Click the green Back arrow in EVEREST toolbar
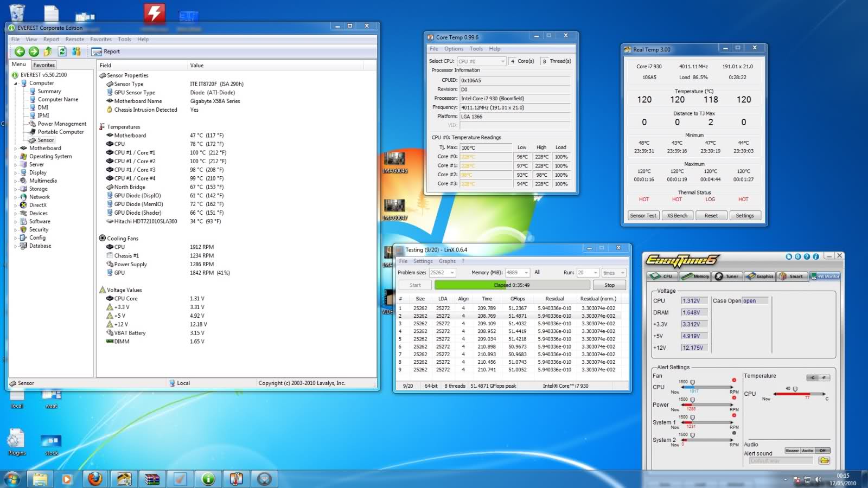The width and height of the screenshot is (868, 488). click(x=20, y=52)
